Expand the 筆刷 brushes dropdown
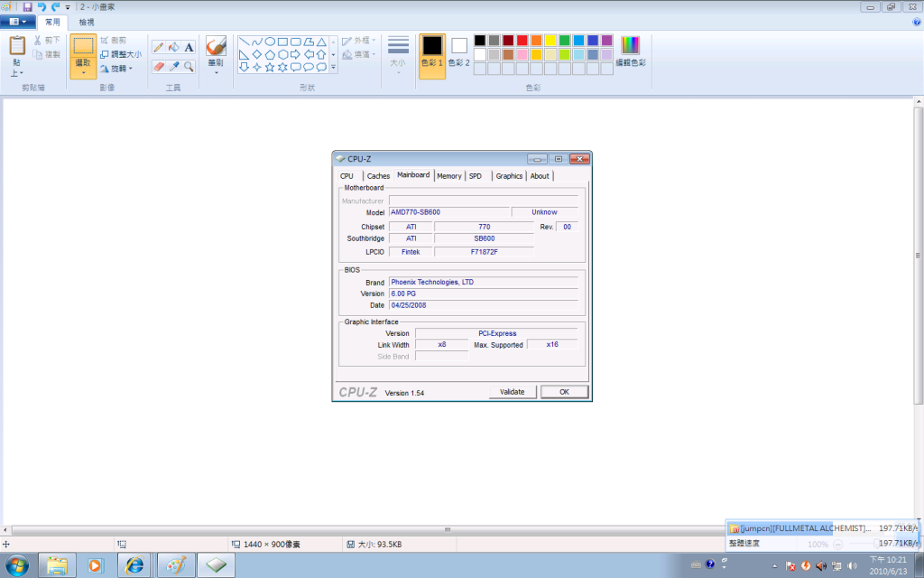Screen dimensions: 924x578 [216, 72]
